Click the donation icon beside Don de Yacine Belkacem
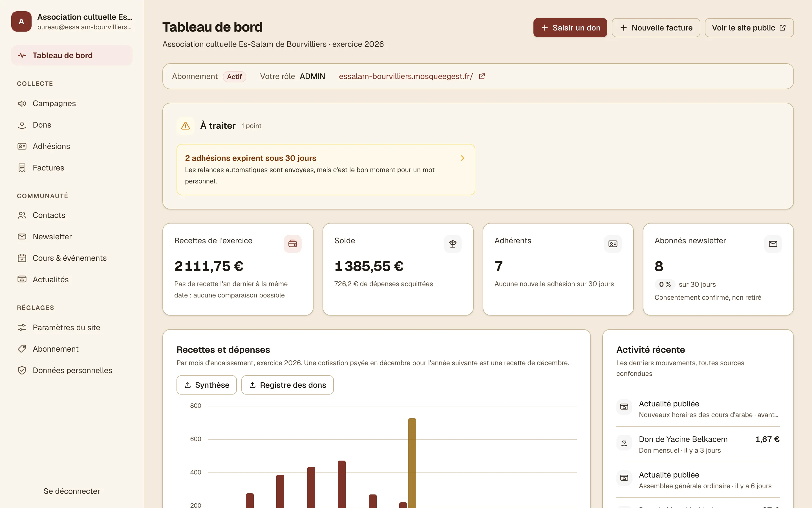 pyautogui.click(x=624, y=443)
